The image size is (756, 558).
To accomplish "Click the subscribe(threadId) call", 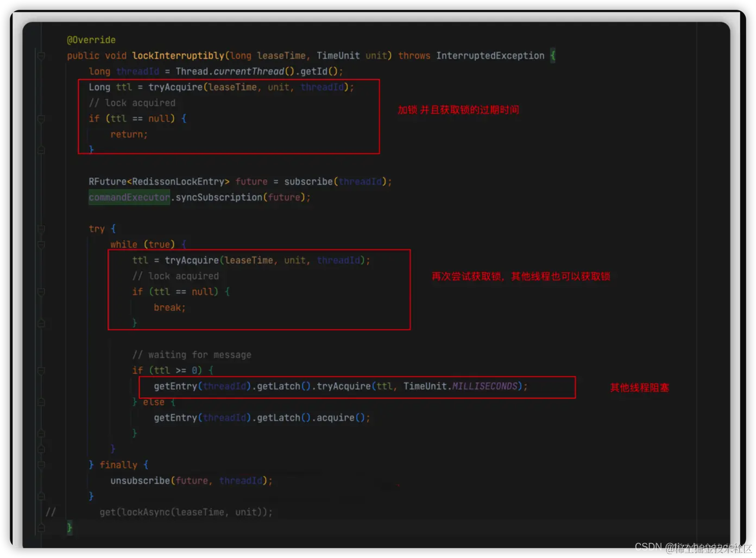I will [x=335, y=181].
